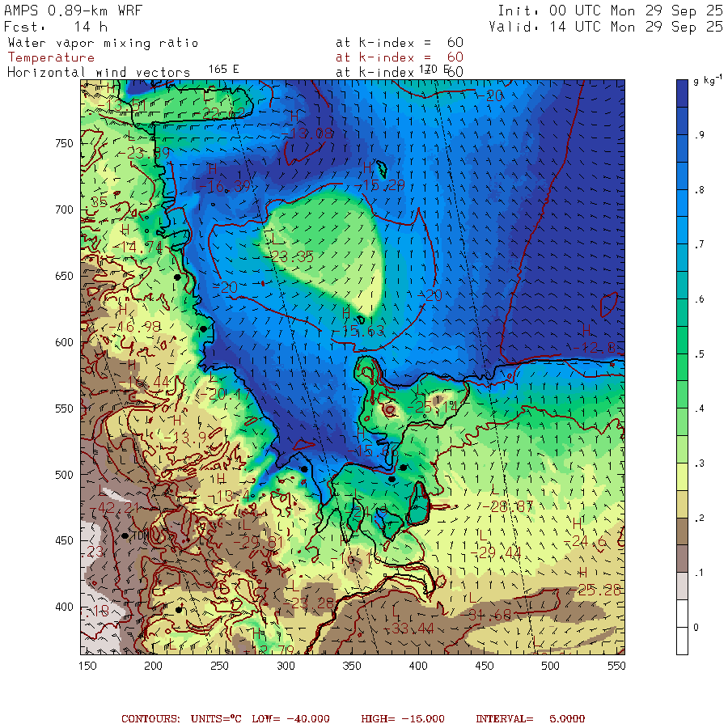This screenshot has height=728, width=728.
Task: Click the 'Init: 00 UTC Mon 29 Sep 25' text
Action: point(610,11)
